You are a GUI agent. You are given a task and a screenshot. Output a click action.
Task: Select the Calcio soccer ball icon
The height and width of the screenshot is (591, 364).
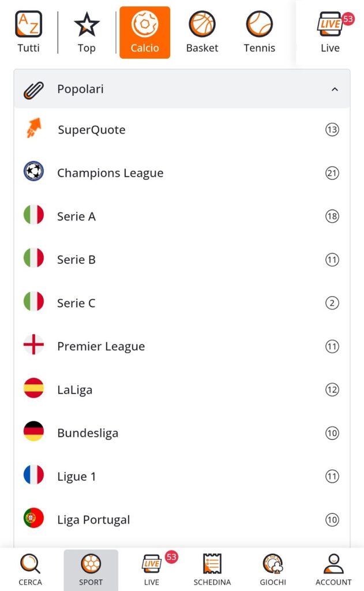(x=144, y=24)
